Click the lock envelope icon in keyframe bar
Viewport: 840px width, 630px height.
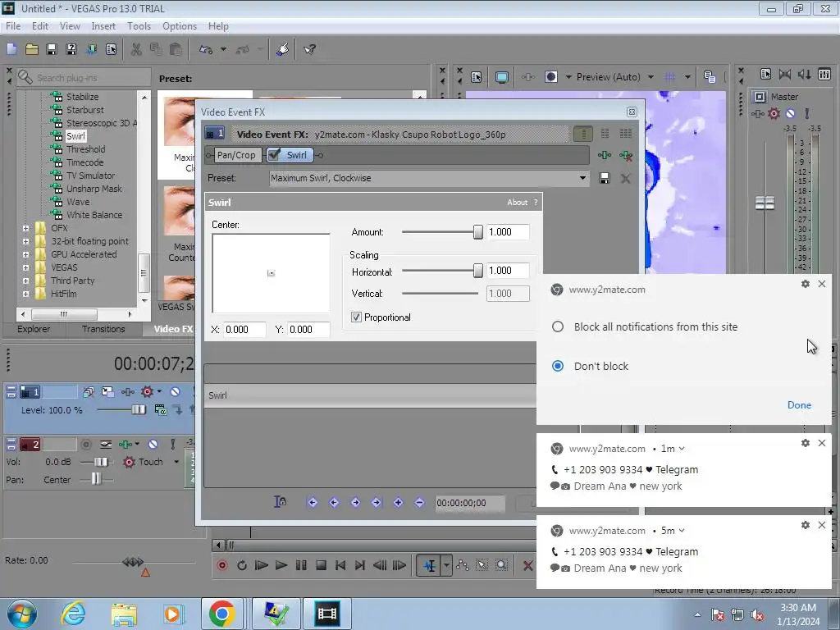point(280,502)
